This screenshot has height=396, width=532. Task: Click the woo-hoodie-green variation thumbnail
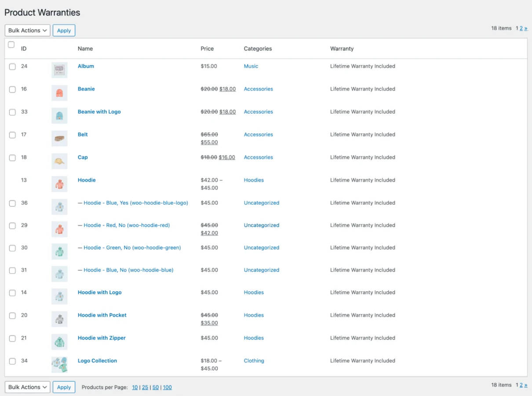point(59,252)
